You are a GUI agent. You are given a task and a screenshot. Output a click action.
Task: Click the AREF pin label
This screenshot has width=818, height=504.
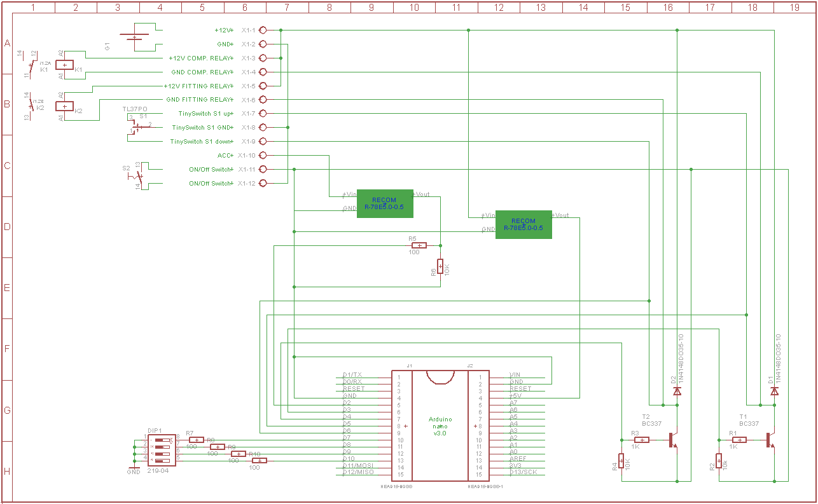518,458
